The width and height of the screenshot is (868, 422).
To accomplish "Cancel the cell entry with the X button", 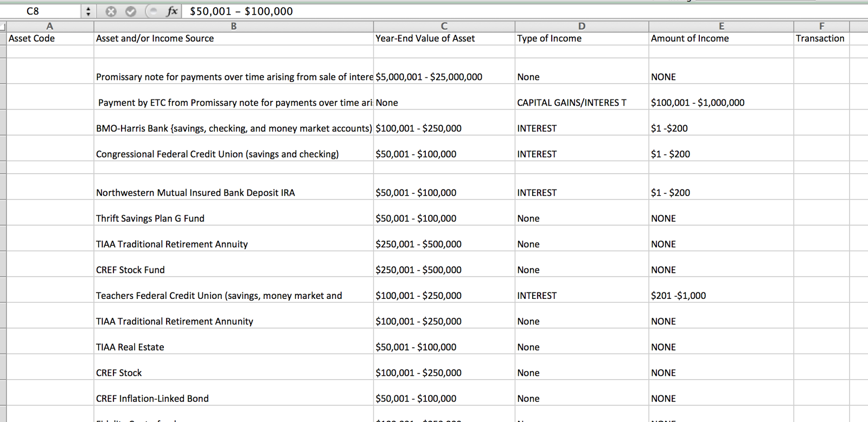I will tap(111, 11).
